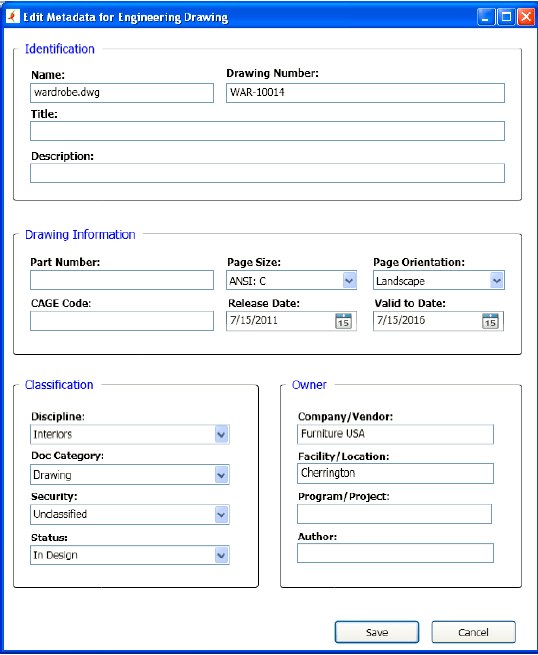Viewport: 538px width, 655px height.
Task: Click the Company/Vendor field Furniture USA
Action: click(x=396, y=434)
